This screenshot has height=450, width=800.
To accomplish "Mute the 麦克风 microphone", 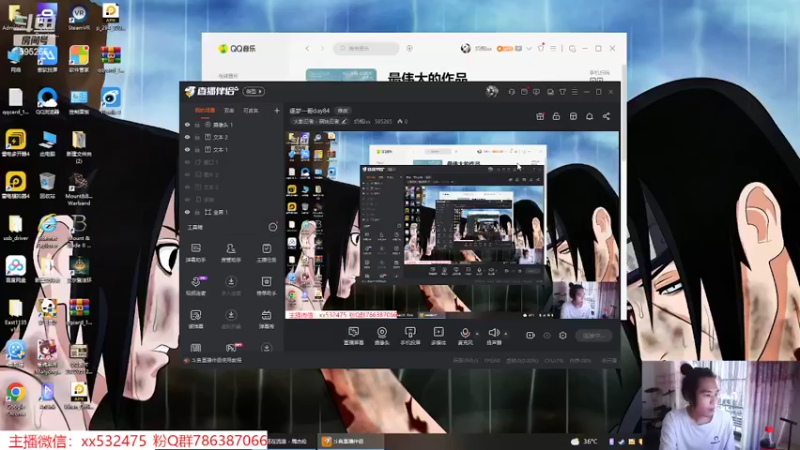I will [465, 336].
